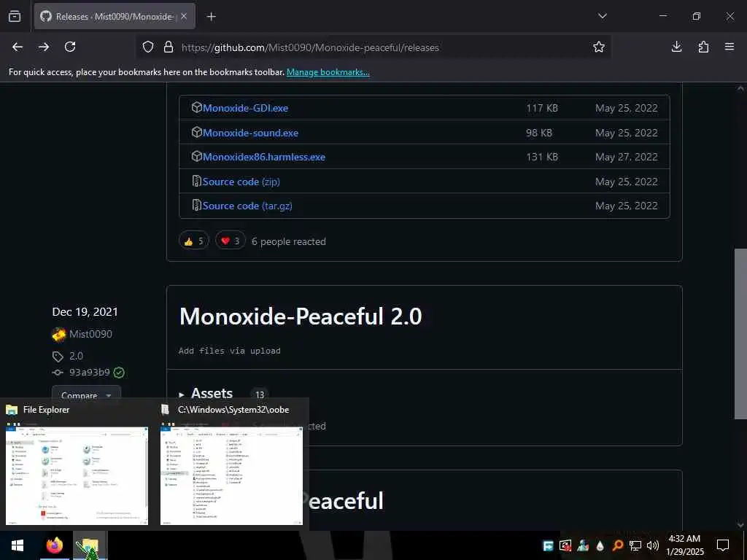Open the Firefox downloads panel
The width and height of the screenshot is (747, 560).
(676, 47)
